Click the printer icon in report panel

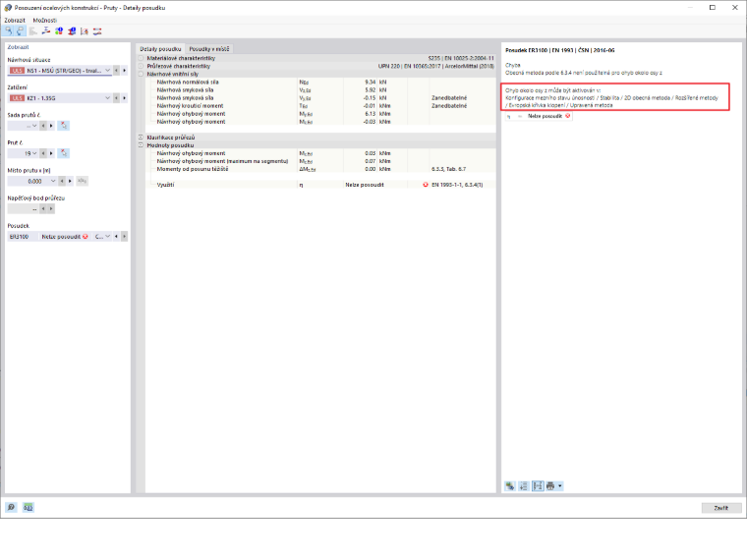550,486
